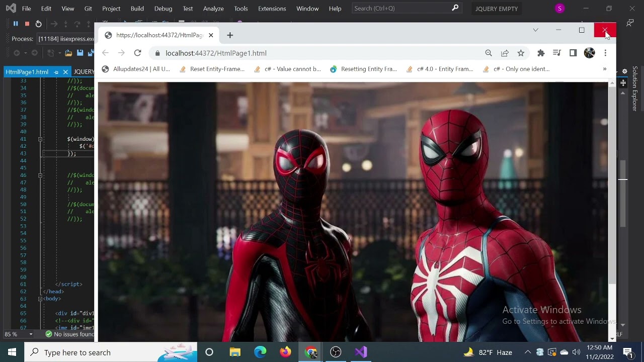This screenshot has width=644, height=362.
Task: Open the Allupdates24 bookmark
Action: 136,69
